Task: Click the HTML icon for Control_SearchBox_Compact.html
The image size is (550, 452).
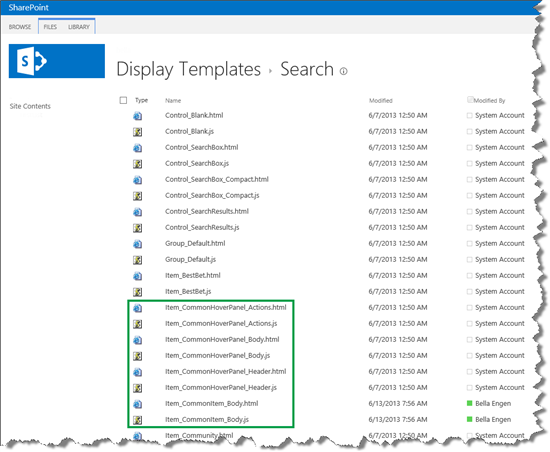Action: click(x=138, y=180)
